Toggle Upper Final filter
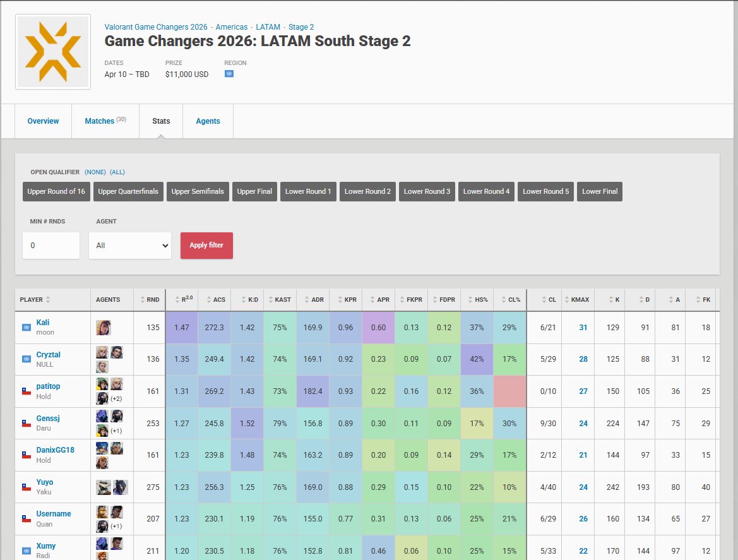The width and height of the screenshot is (738, 560). pyautogui.click(x=254, y=191)
